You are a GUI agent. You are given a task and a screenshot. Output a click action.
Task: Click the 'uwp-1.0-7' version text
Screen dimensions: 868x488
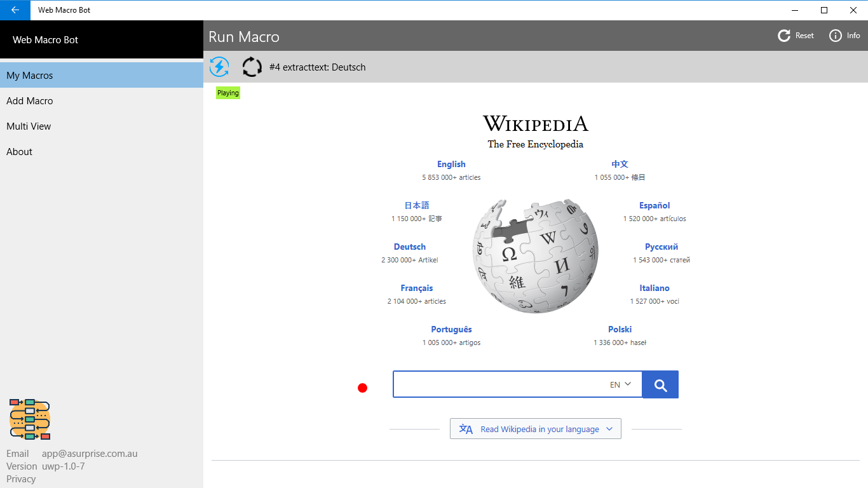tap(64, 466)
